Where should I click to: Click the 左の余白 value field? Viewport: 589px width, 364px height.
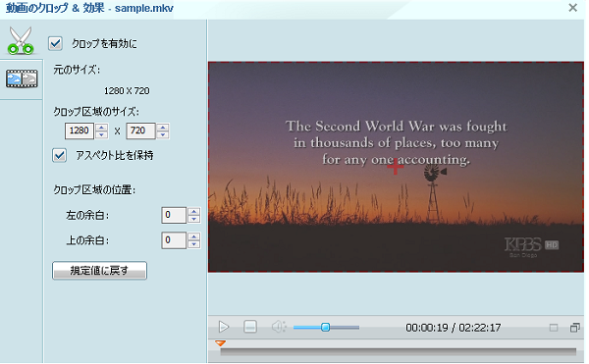tap(174, 215)
